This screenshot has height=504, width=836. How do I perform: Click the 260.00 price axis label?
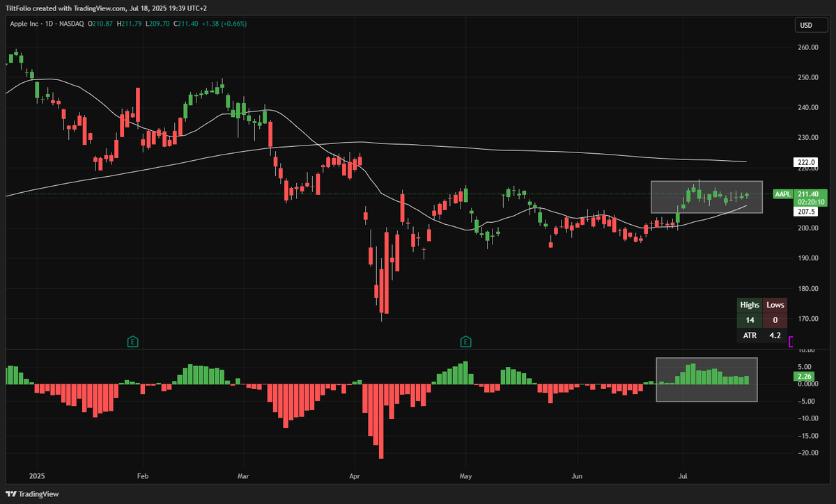807,47
